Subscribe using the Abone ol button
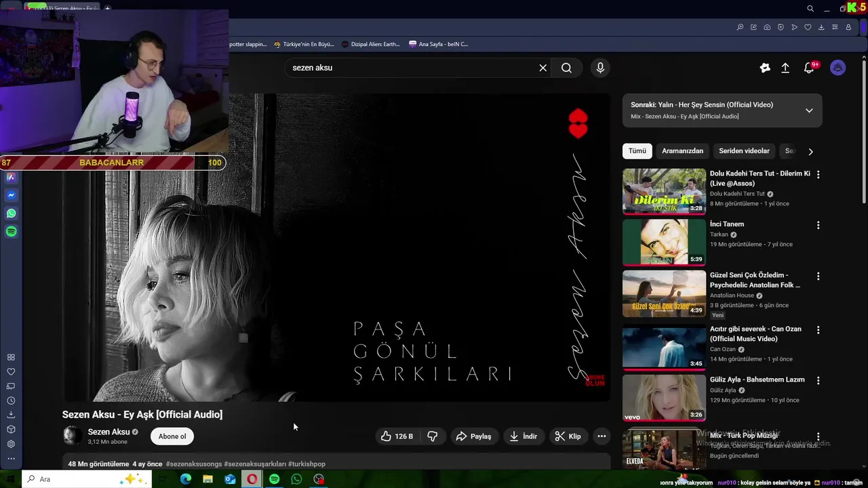This screenshot has height=488, width=868. click(x=172, y=436)
